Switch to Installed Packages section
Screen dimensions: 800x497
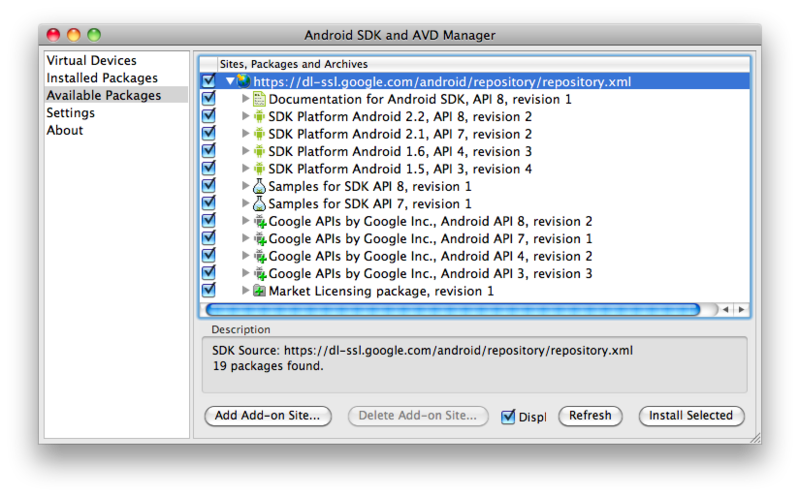(x=102, y=78)
